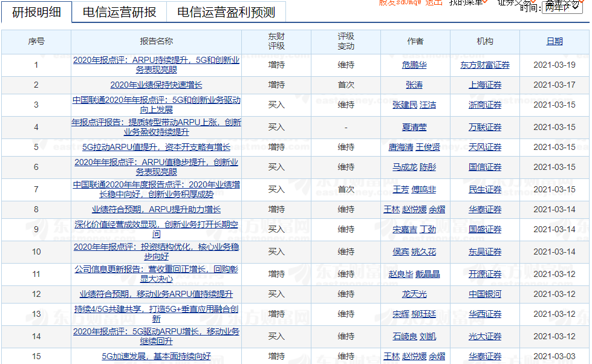592x364 pixels.
Task: Select the 东财评级 column header
Action: [276, 42]
